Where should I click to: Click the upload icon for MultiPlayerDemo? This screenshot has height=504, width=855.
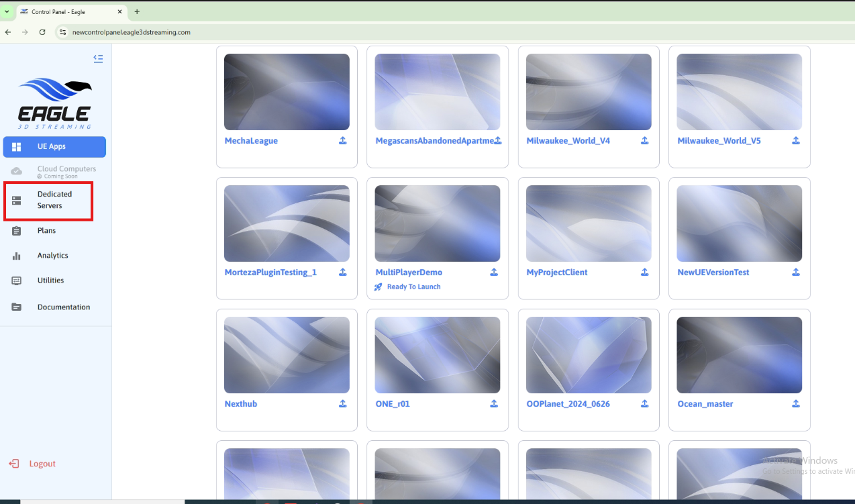pos(494,272)
